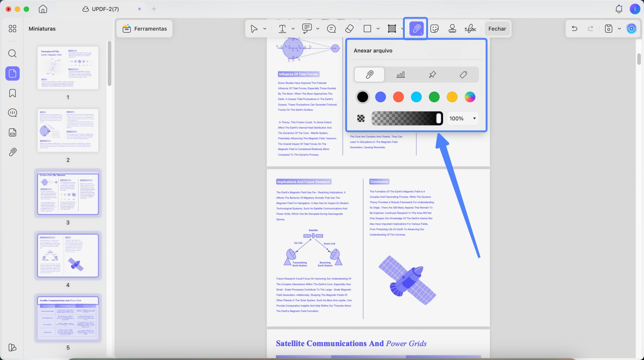Image resolution: width=644 pixels, height=360 pixels.
Task: Open the sticker tool
Action: click(434, 29)
